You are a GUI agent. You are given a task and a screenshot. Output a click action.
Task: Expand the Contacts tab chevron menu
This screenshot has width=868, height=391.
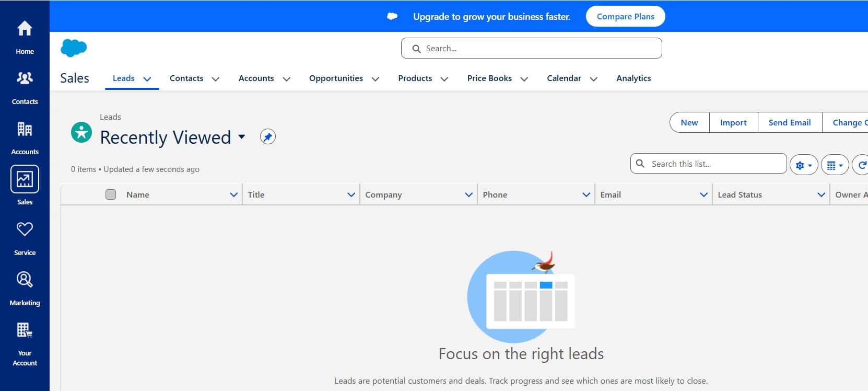coord(216,79)
